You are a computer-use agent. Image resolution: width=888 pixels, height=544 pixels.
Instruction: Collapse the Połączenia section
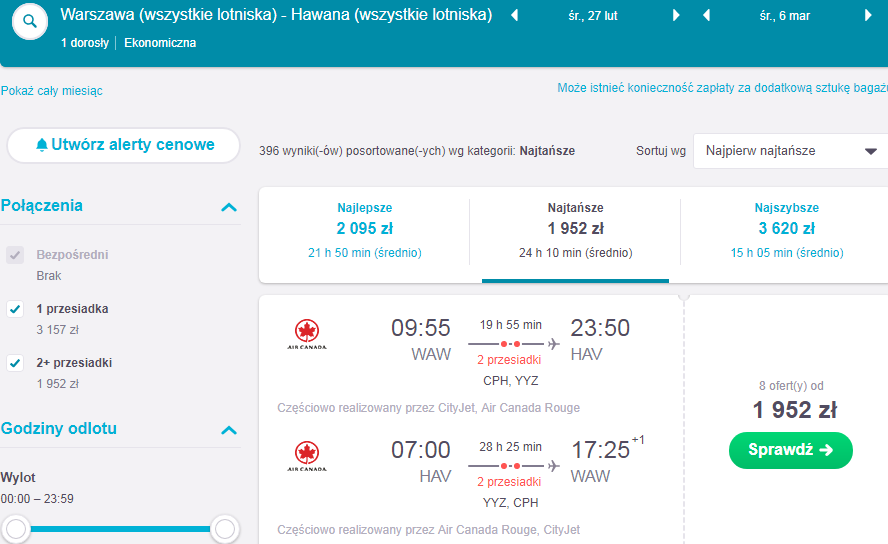click(x=229, y=207)
